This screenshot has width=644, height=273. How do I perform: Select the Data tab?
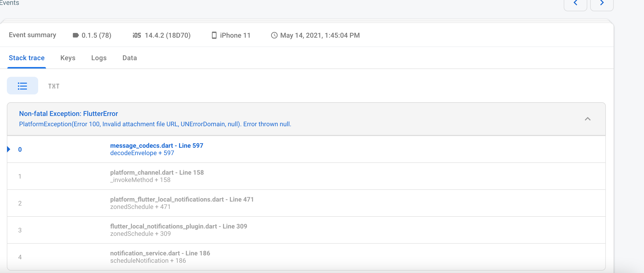129,58
